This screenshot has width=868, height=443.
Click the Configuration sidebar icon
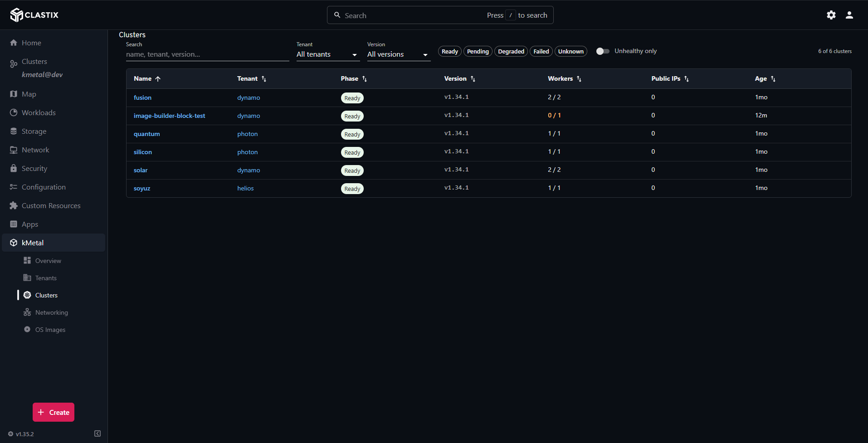(x=14, y=187)
